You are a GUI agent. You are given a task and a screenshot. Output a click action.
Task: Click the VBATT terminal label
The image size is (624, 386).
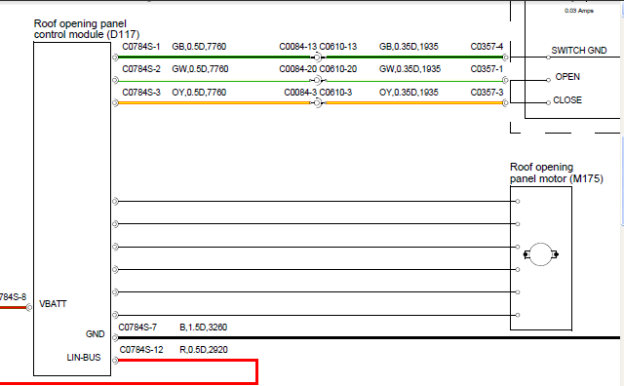point(53,304)
